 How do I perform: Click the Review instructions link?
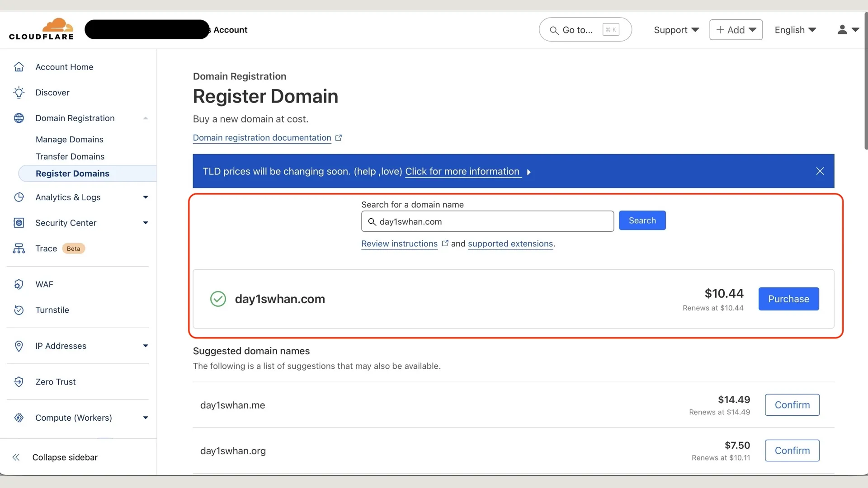[399, 244]
